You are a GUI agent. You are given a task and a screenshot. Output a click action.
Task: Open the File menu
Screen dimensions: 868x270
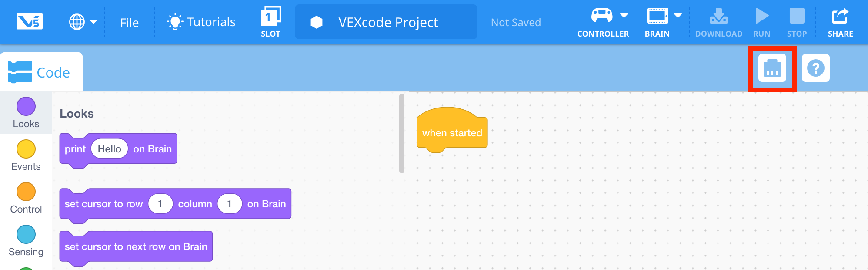129,22
